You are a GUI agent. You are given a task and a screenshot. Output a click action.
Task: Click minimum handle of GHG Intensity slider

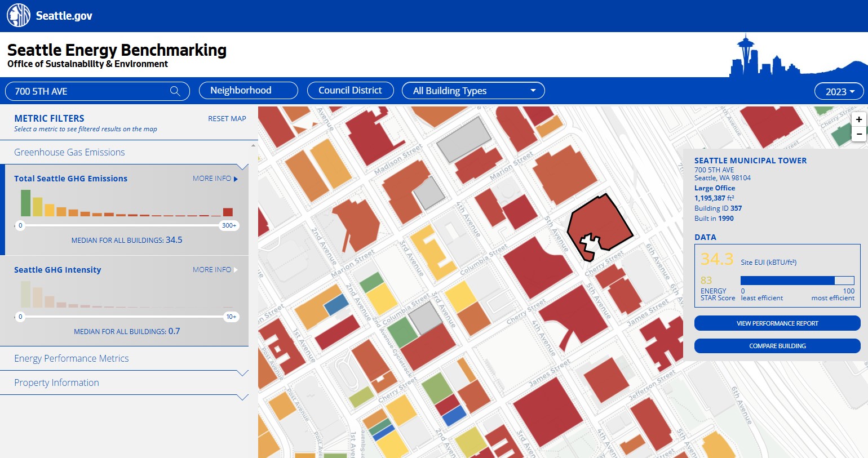click(20, 317)
